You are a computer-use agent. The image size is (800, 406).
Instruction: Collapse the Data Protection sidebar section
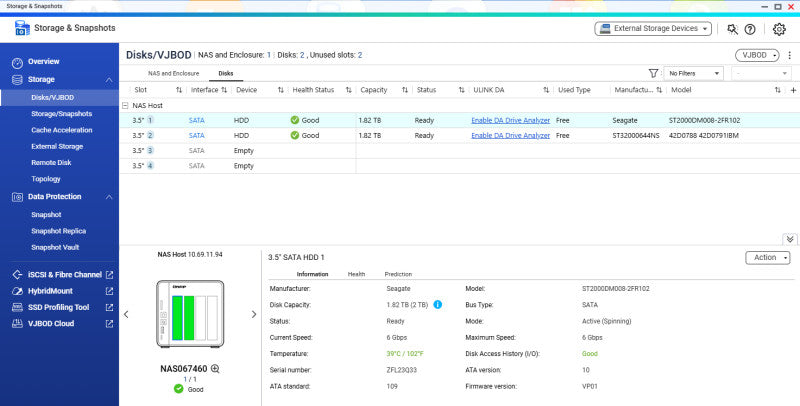click(109, 197)
